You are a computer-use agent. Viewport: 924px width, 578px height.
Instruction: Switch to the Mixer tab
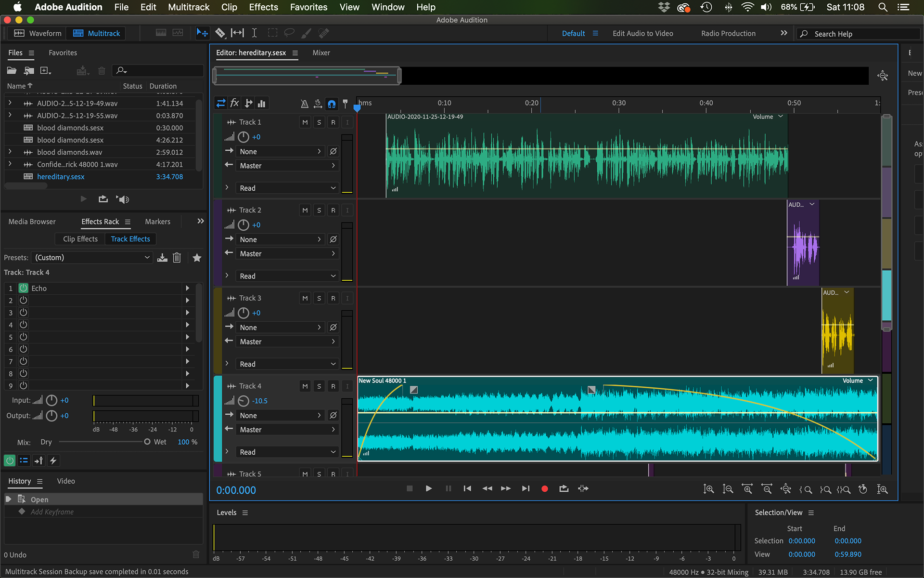tap(321, 53)
